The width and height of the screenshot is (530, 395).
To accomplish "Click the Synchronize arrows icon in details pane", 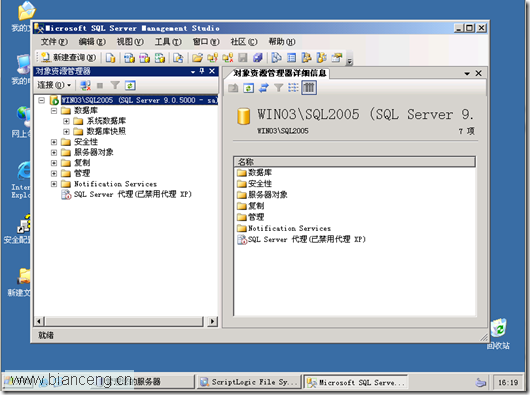I will (263, 88).
